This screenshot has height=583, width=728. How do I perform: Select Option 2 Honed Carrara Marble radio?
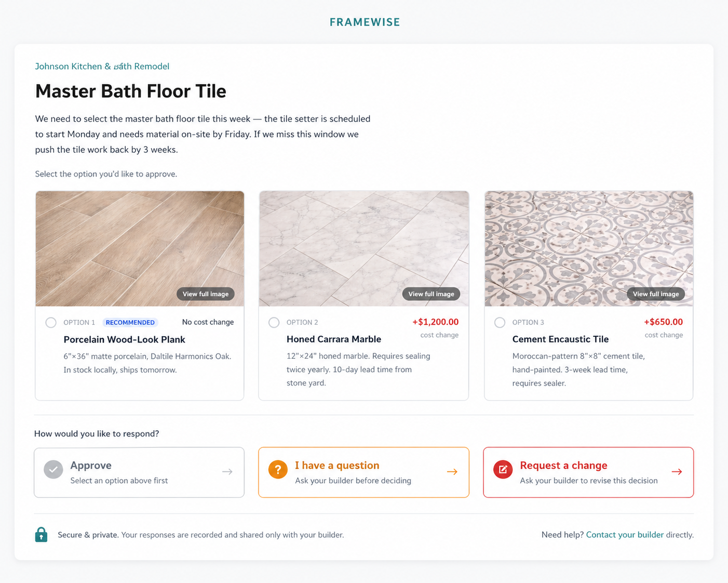(274, 323)
